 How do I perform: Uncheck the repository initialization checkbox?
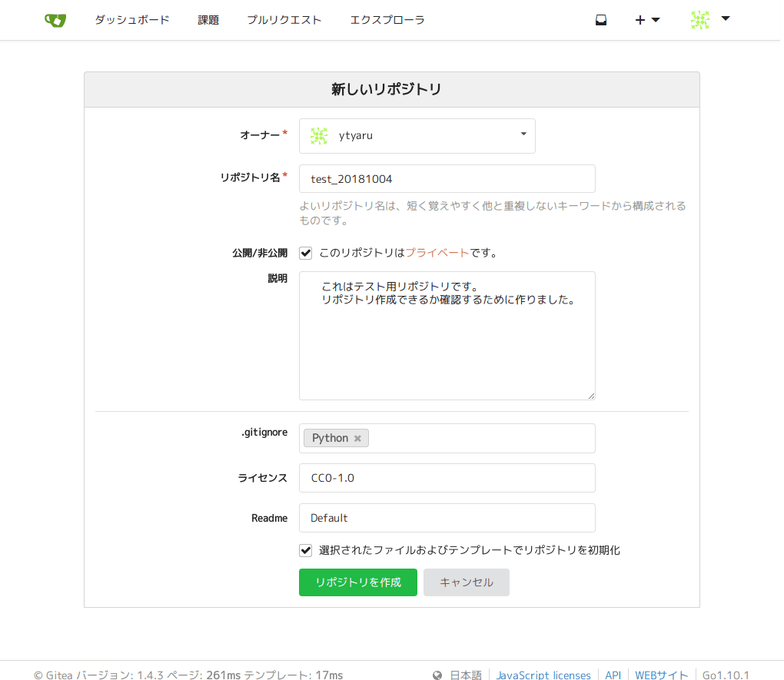305,549
